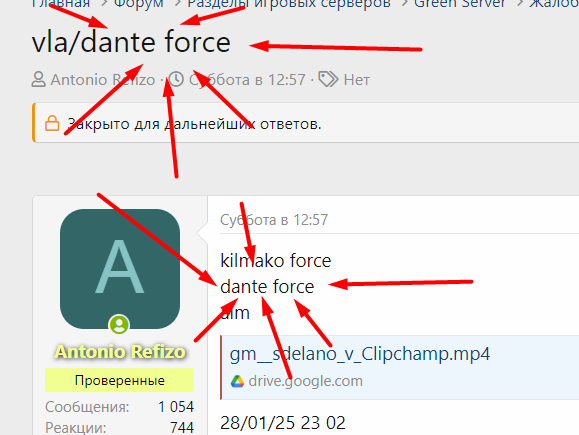Click the orange lock icon in the closed notice
The width and height of the screenshot is (579, 435).
click(52, 123)
